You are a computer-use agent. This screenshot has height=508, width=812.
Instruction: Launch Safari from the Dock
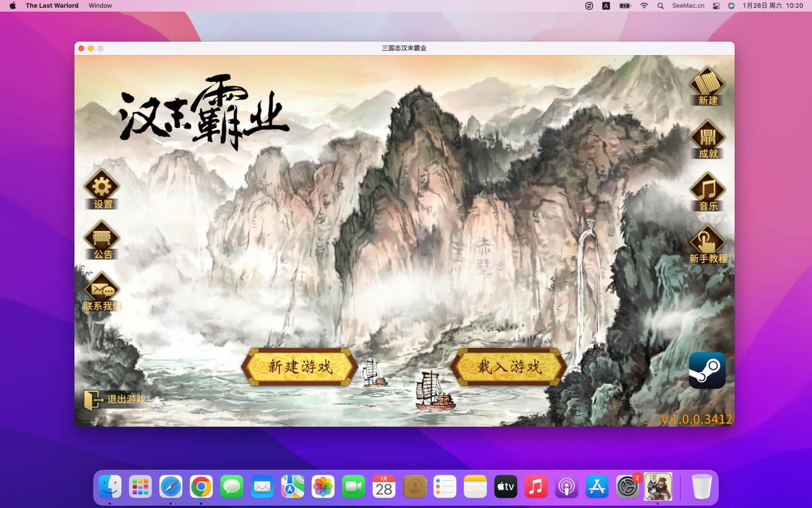pos(171,487)
